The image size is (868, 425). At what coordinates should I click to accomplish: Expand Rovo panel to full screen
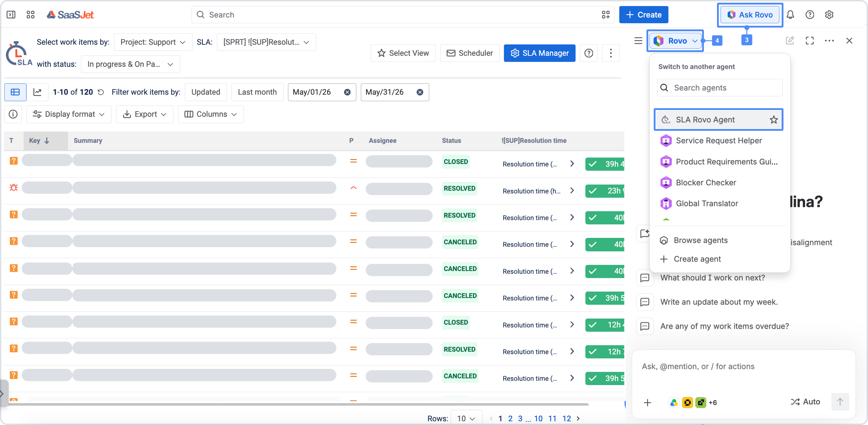[810, 41]
